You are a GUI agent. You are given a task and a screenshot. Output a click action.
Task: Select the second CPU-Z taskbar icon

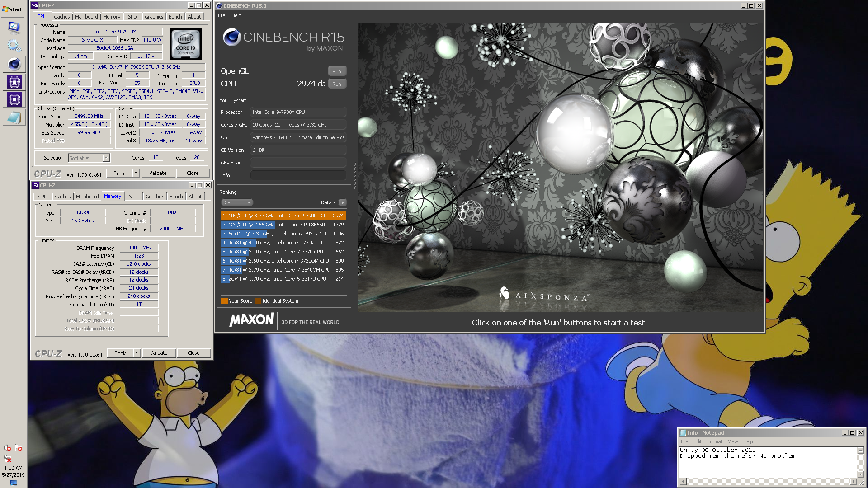[x=14, y=99]
